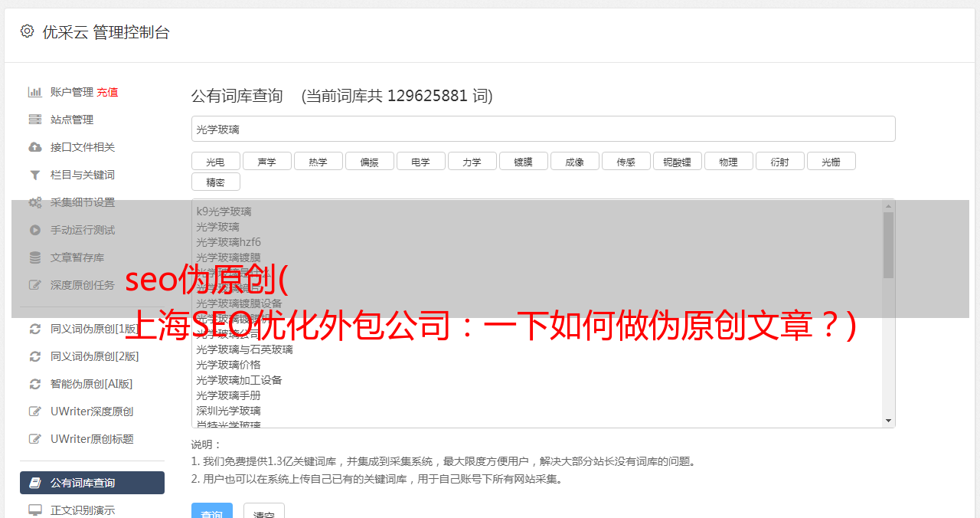
Task: Select the 电学 tag button
Action: pyautogui.click(x=420, y=161)
